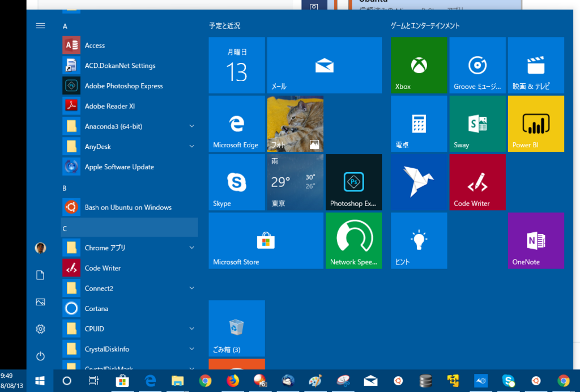Open the Calculator (電卓) tile
The image size is (580, 392).
pyautogui.click(x=419, y=123)
